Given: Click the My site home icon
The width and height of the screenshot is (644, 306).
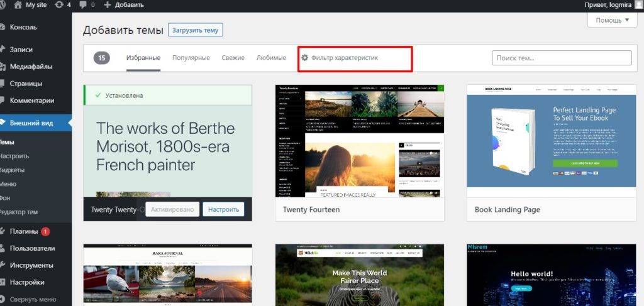Looking at the screenshot, I should pos(17,5).
